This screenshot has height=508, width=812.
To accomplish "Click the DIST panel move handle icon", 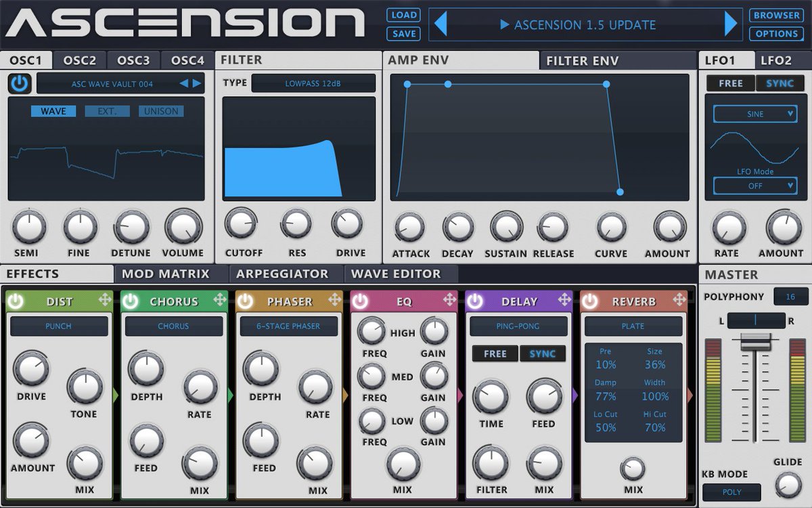I will coord(106,301).
